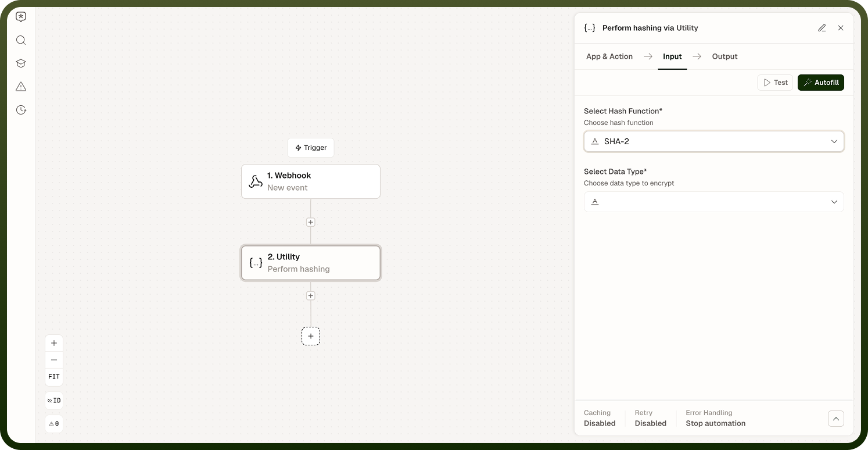Click the pencil edit icon in panel header
This screenshot has height=450, width=868.
822,28
